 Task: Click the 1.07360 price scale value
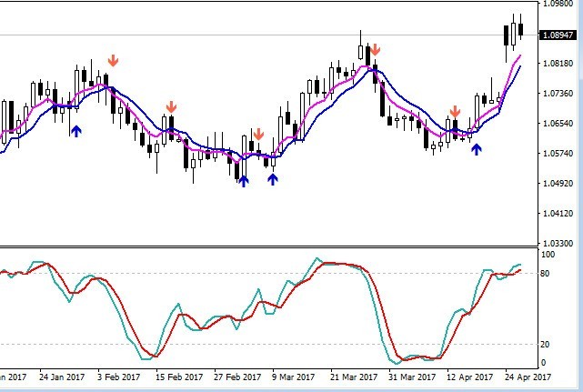(x=558, y=94)
